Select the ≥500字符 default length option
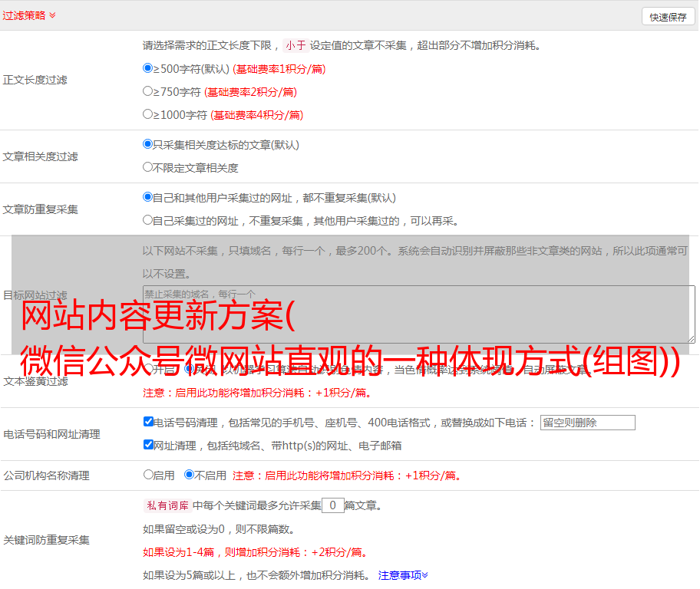This screenshot has height=589, width=700. pyautogui.click(x=148, y=68)
